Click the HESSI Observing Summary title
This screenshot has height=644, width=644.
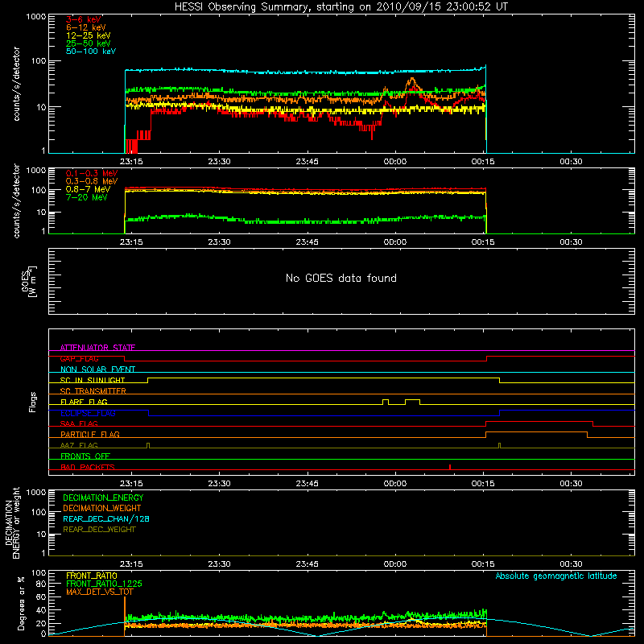341,7
